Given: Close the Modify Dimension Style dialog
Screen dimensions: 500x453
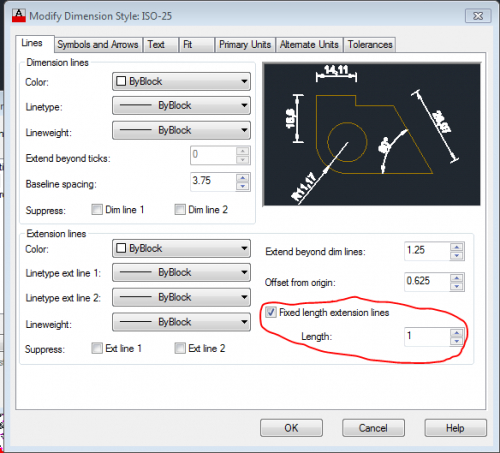Looking at the screenshot, I should (x=478, y=16).
